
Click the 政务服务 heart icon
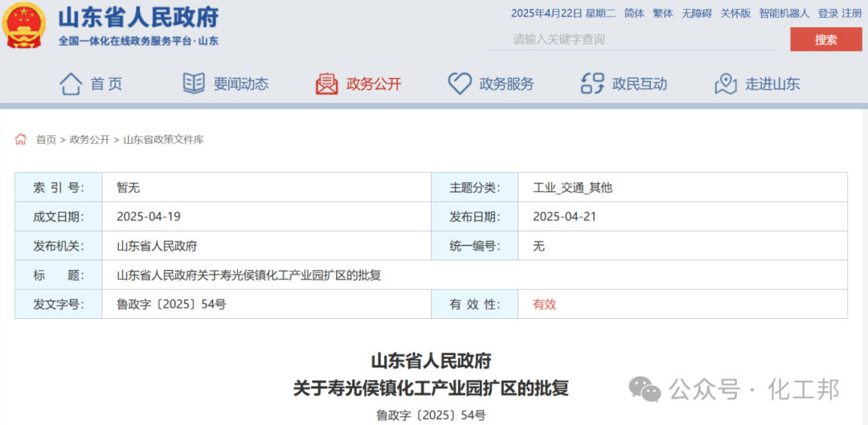pos(460,84)
